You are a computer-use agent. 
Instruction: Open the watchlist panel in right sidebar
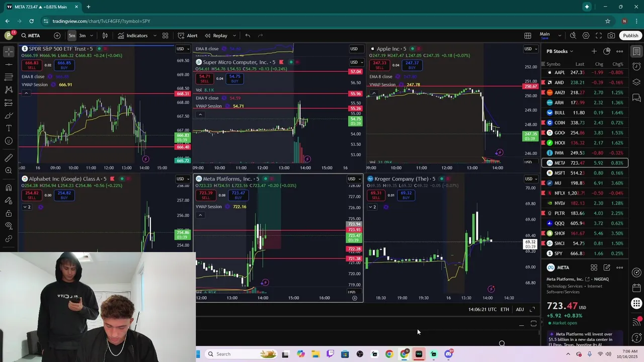coord(636,52)
